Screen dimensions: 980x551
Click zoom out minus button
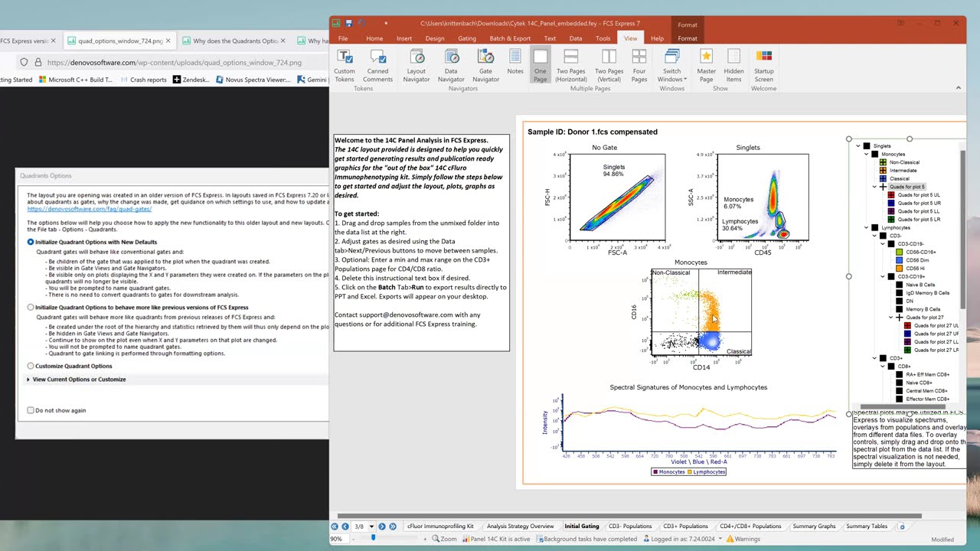[x=352, y=539]
